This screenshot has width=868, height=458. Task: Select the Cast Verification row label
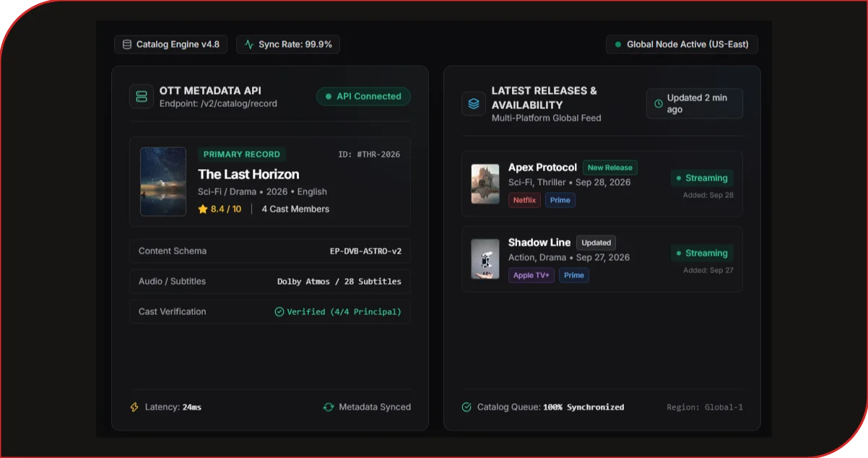173,312
